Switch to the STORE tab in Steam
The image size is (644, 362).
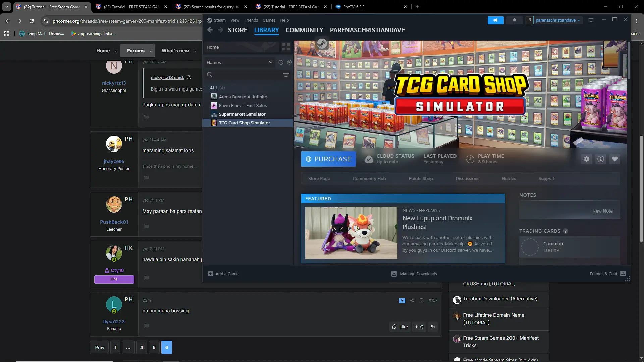coord(238,30)
